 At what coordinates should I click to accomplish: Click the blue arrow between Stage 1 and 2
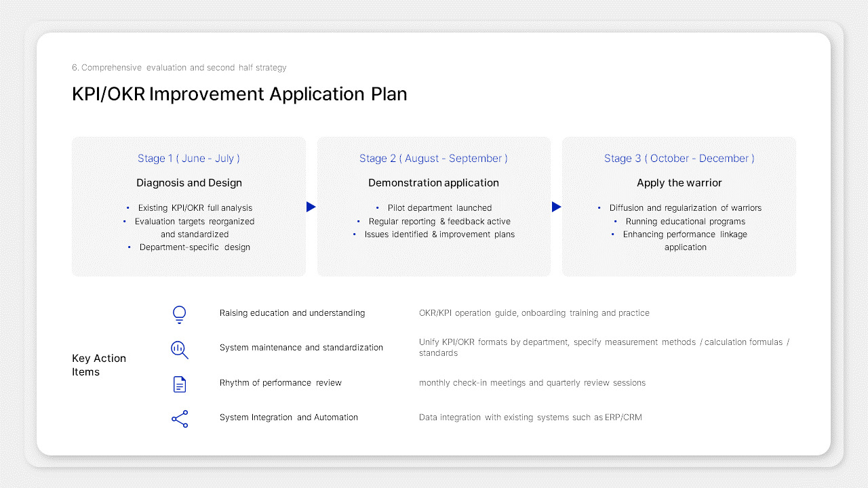[311, 207]
